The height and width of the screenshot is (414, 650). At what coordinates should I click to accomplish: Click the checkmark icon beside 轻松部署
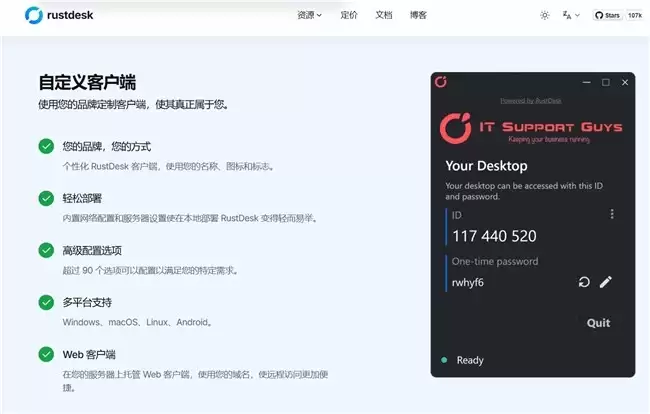click(x=46, y=198)
